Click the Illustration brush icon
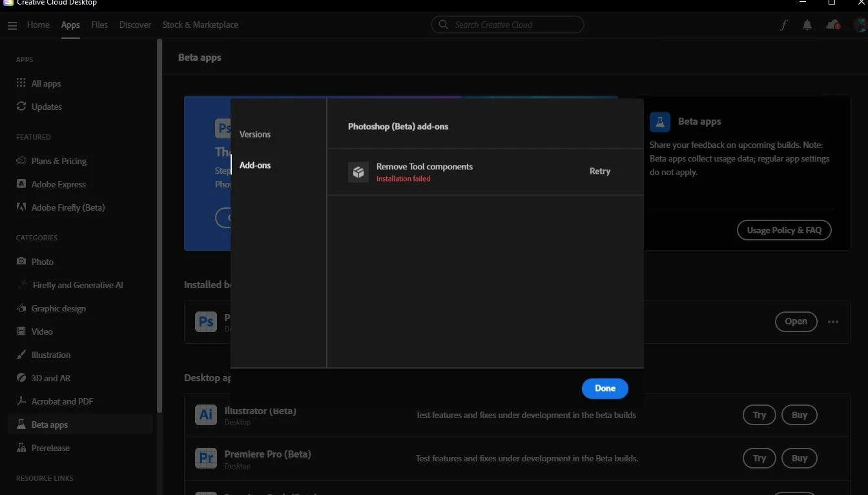Image resolution: width=868 pixels, height=495 pixels. [x=21, y=355]
